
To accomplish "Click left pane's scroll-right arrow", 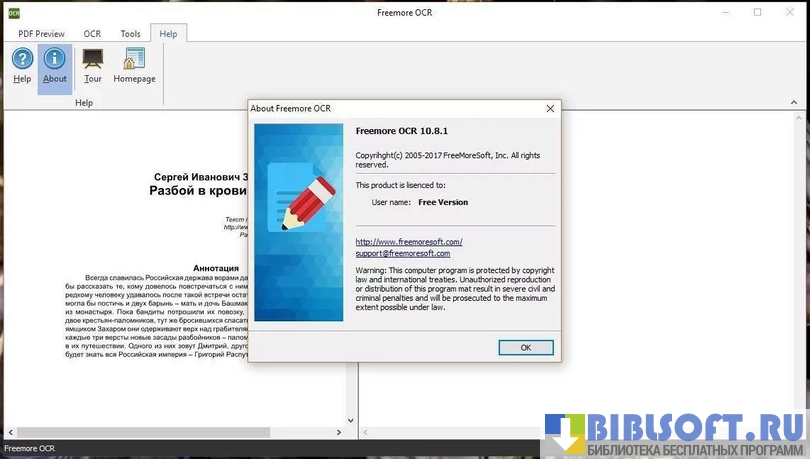I will (x=337, y=434).
